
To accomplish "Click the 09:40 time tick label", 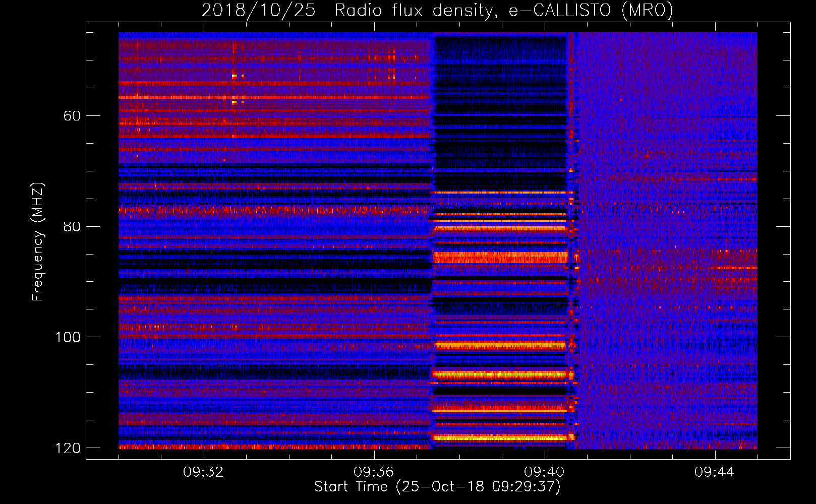I will pyautogui.click(x=544, y=472).
